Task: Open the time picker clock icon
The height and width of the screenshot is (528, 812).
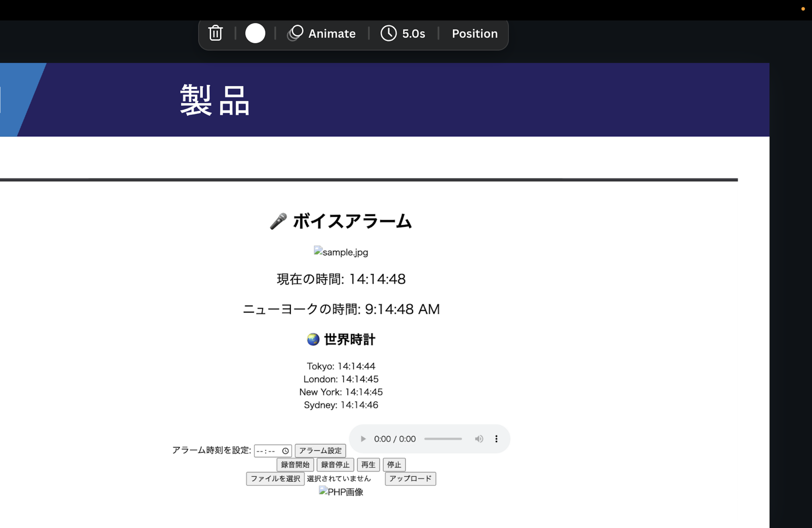Action: tap(285, 451)
